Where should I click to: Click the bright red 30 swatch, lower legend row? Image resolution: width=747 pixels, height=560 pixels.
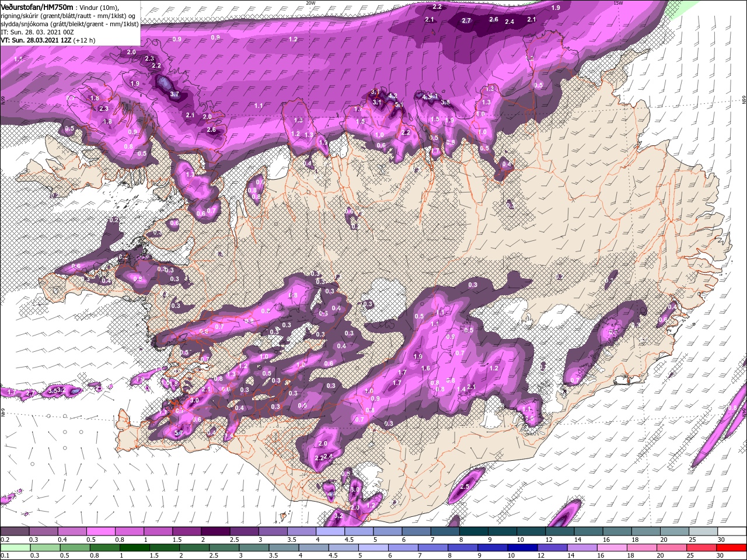click(732, 548)
